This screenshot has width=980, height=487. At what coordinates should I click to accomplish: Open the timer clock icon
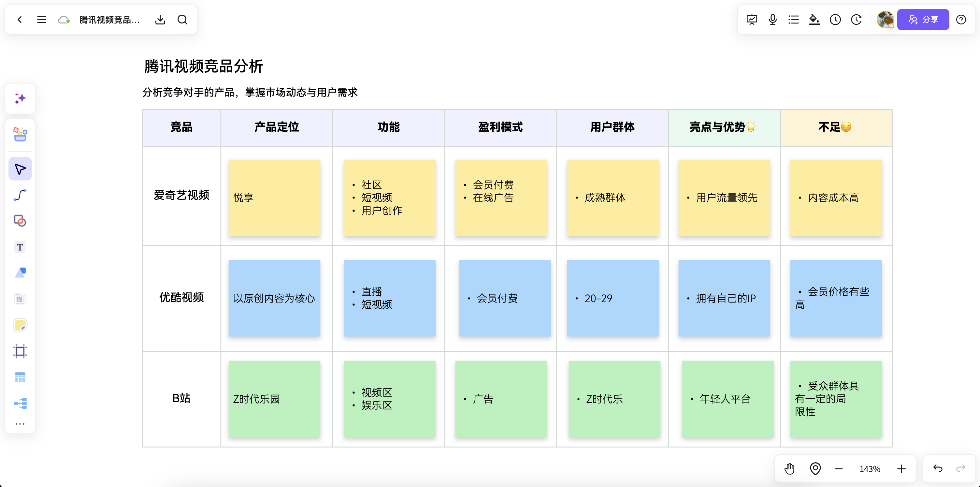coord(835,20)
